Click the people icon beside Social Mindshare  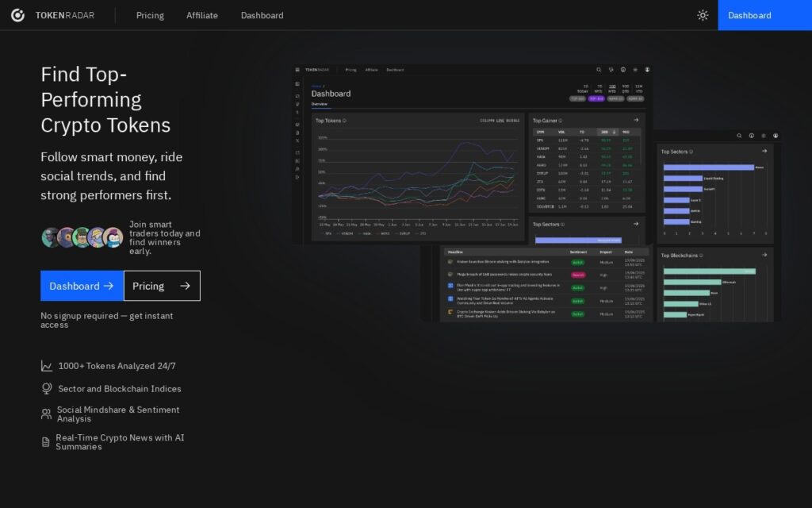pos(46,414)
